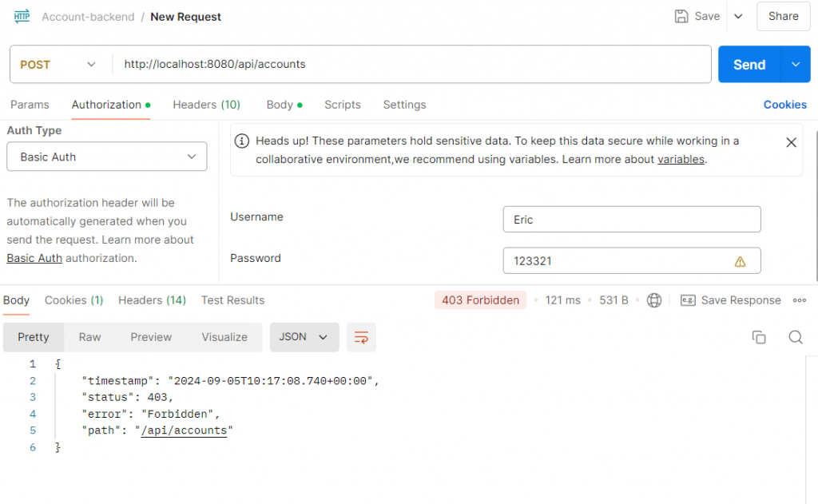Click the network globe icon
Image resolution: width=818 pixels, height=504 pixels.
[x=654, y=300]
